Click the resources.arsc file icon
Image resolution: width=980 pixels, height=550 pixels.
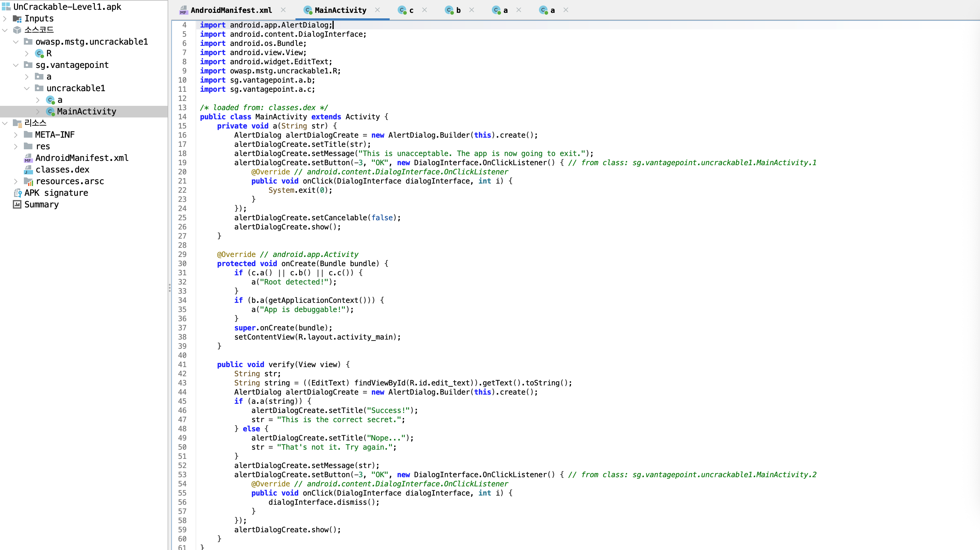(28, 181)
